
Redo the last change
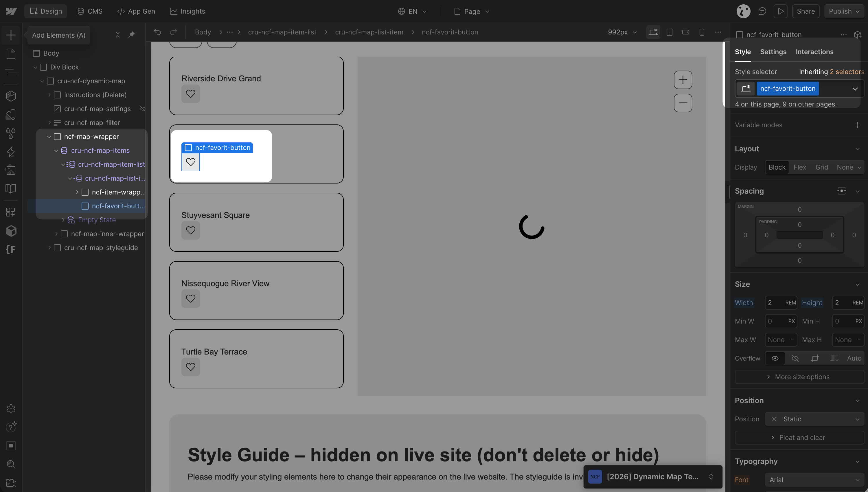173,32
